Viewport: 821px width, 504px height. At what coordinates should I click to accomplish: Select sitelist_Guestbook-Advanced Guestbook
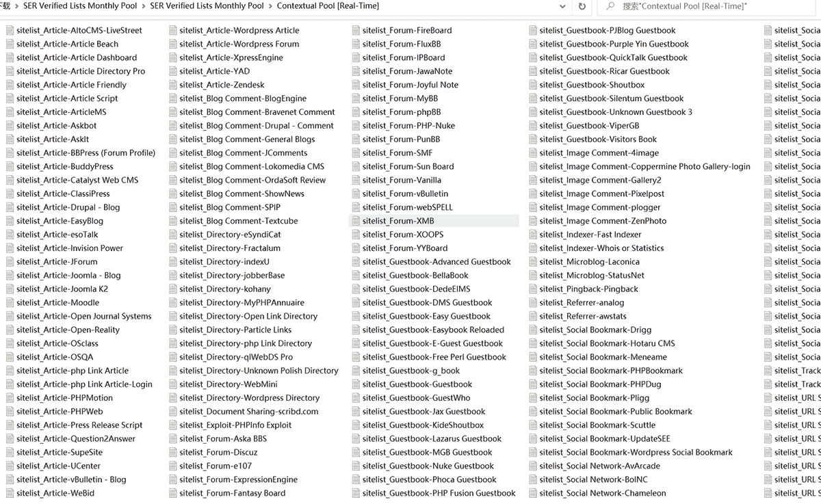436,262
